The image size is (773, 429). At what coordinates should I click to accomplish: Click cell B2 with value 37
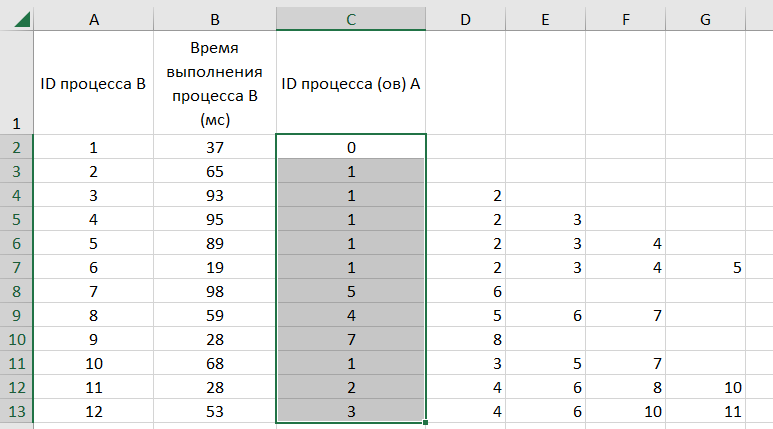tap(215, 148)
